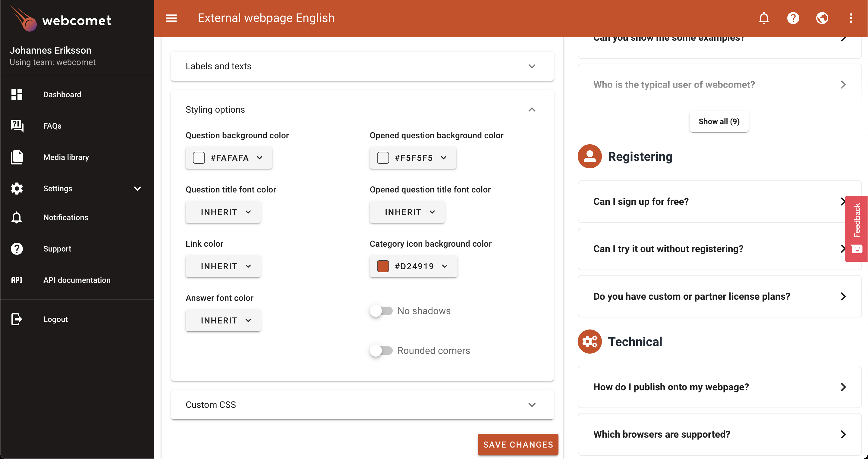
Task: Collapse the Styling options panel
Action: pyautogui.click(x=532, y=110)
